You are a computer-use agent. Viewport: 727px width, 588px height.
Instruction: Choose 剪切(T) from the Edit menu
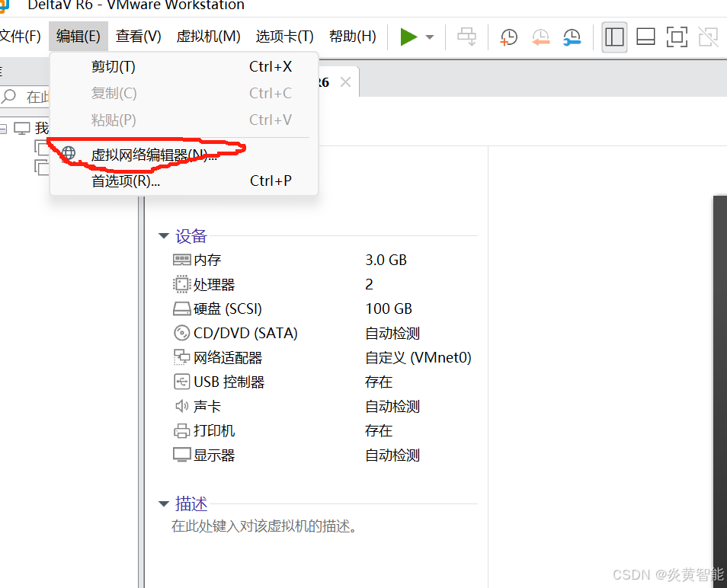pyautogui.click(x=184, y=67)
